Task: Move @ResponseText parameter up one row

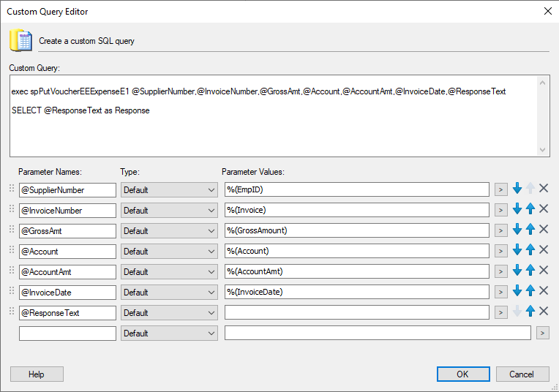Action: point(530,312)
